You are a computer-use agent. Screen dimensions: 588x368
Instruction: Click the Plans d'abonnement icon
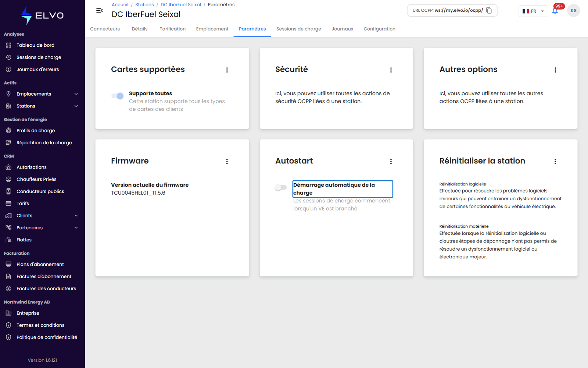(8, 264)
